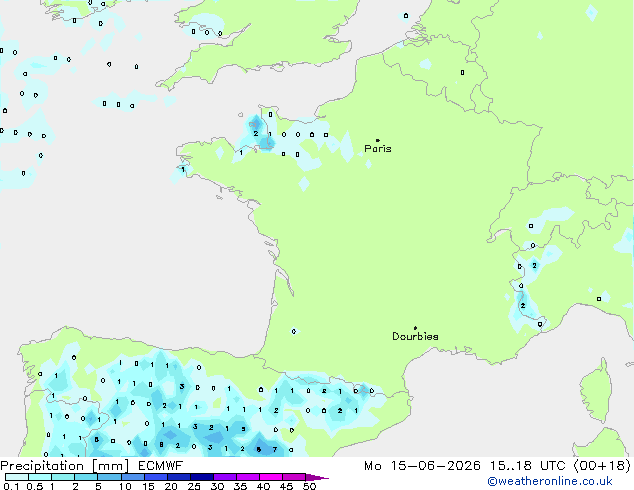This screenshot has height=490, width=634.
Task: Pick the 35–40 mm legend color
Action: [x=247, y=477]
